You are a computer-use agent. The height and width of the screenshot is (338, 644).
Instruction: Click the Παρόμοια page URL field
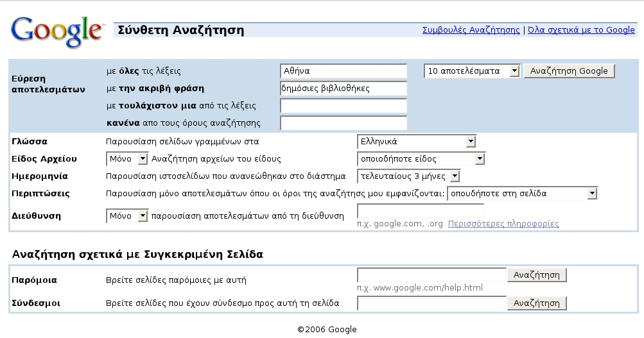click(x=431, y=275)
